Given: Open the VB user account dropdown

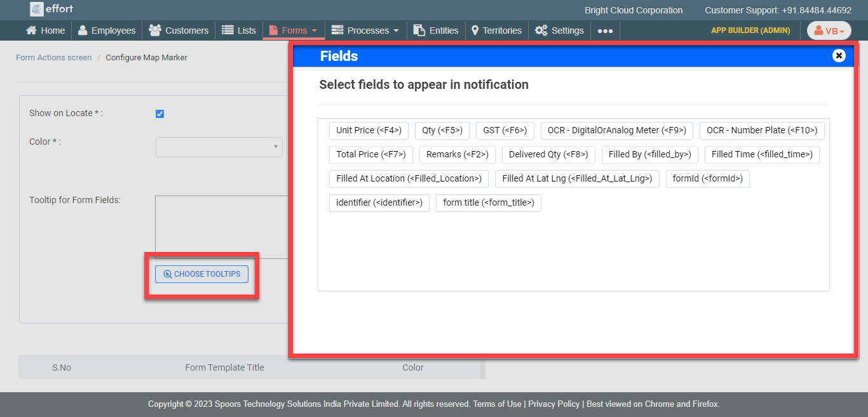Looking at the screenshot, I should (x=829, y=30).
